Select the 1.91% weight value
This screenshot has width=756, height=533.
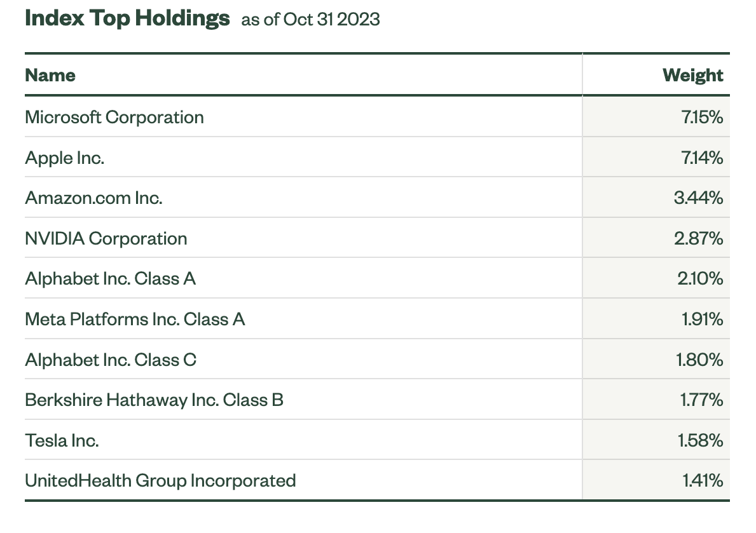(703, 319)
